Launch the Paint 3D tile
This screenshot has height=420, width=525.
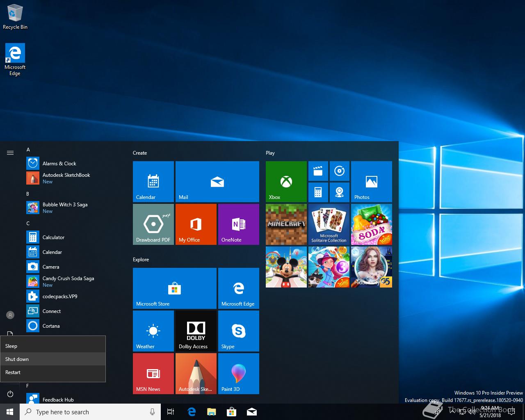[x=239, y=374]
